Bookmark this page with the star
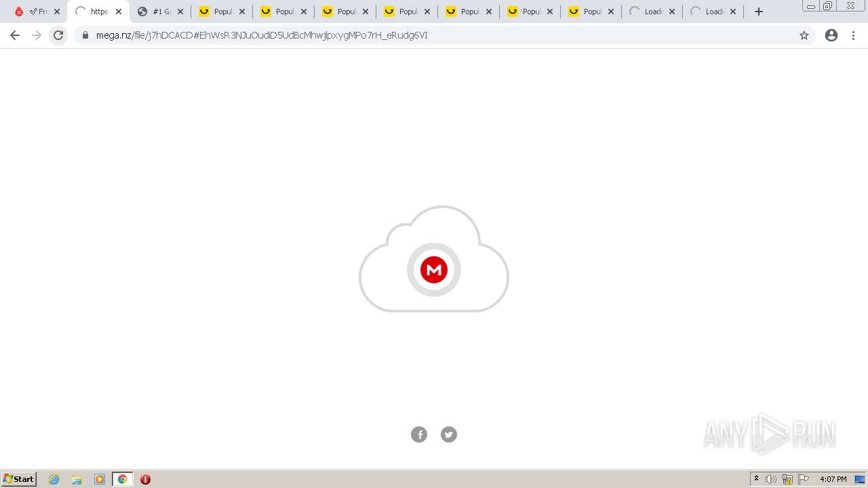This screenshot has width=868, height=488. coord(804,35)
